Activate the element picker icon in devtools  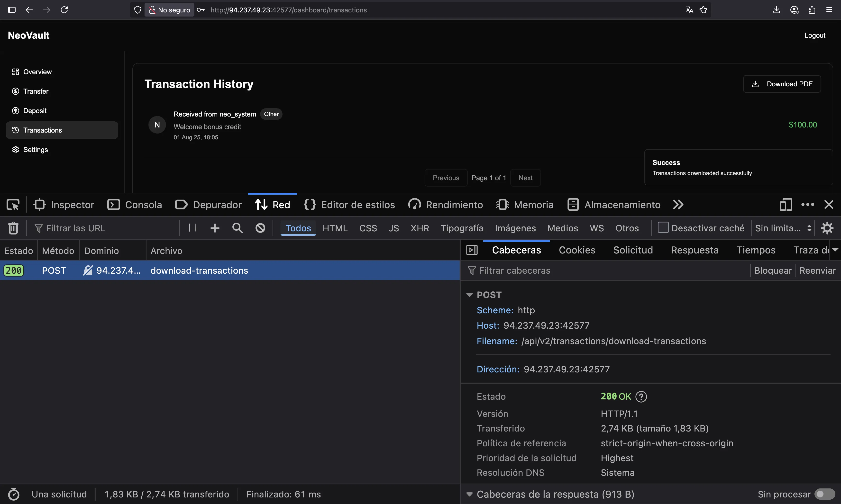pyautogui.click(x=13, y=205)
